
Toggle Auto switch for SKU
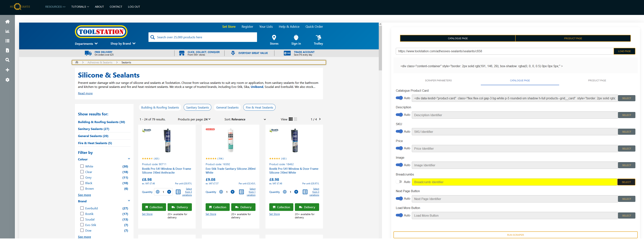pyautogui.click(x=399, y=132)
